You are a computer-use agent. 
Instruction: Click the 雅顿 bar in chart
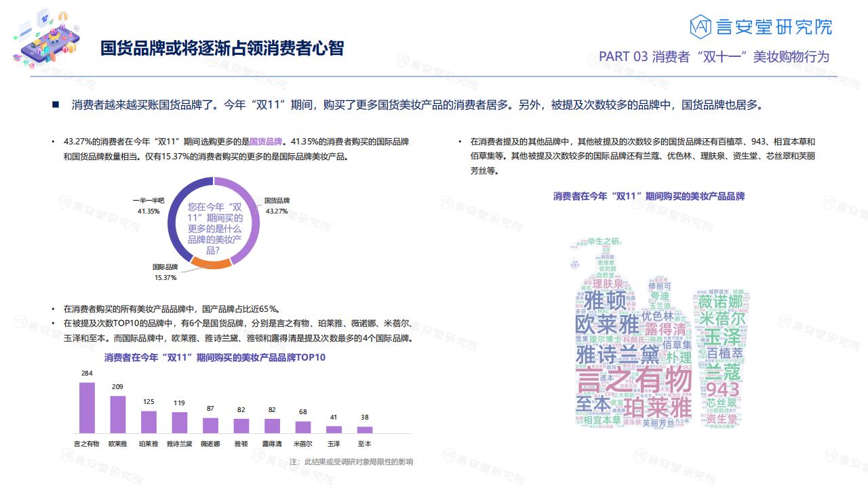click(x=241, y=425)
